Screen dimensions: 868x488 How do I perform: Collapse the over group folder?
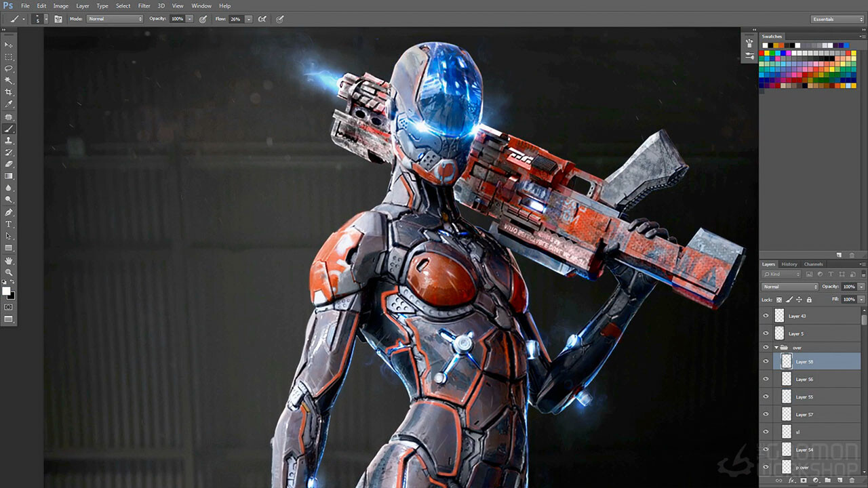[x=776, y=348]
